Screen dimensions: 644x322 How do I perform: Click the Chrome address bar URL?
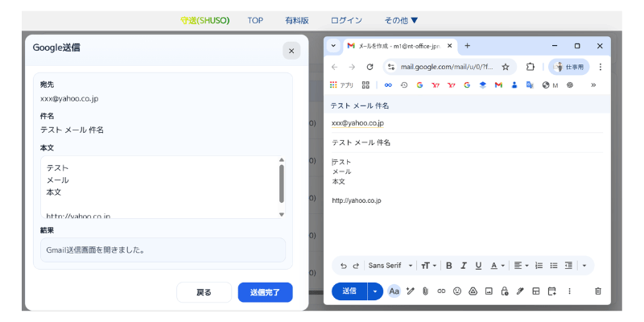pos(447,67)
